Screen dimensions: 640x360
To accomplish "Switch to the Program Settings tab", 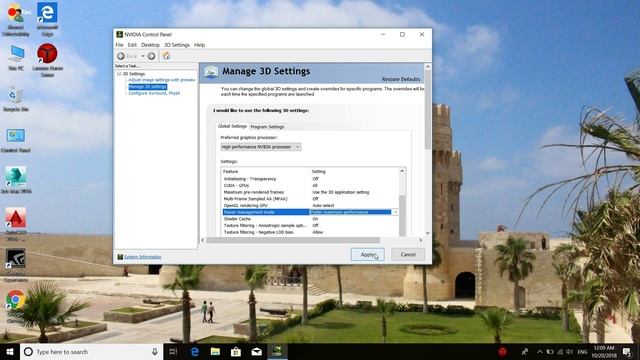I will point(267,127).
